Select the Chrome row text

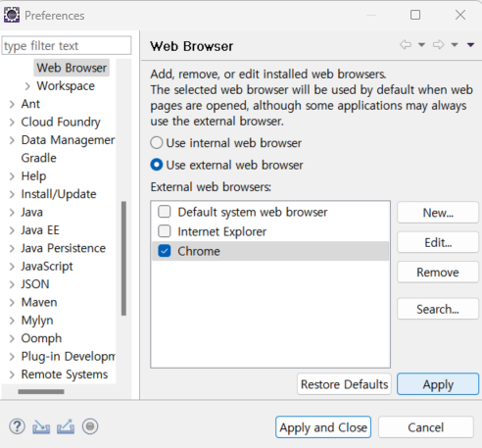coord(199,251)
